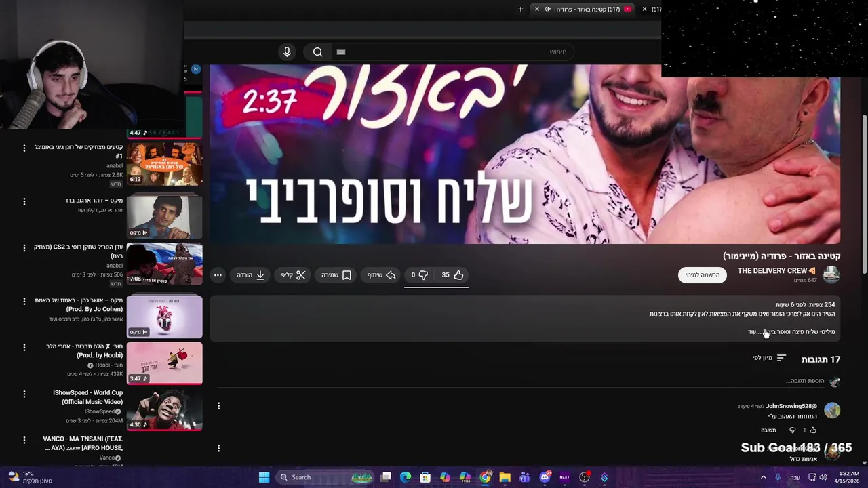
Task: Click video title קטינה באזור - פרודיה
Action: 782,256
